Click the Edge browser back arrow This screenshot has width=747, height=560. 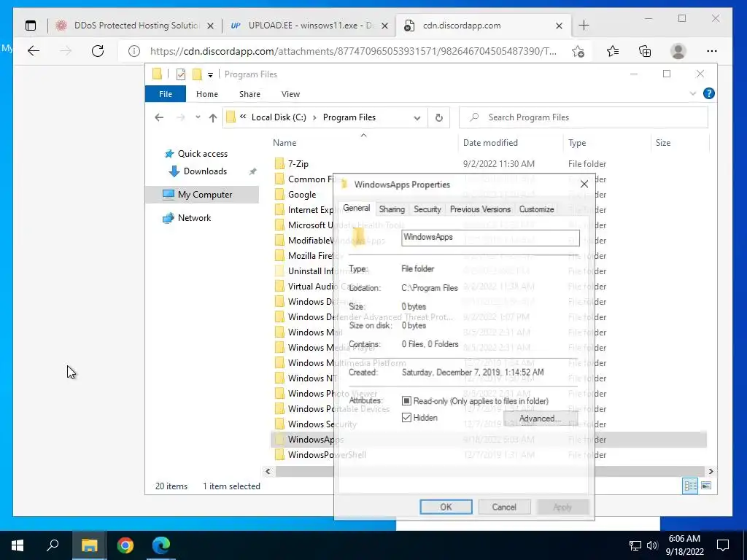click(x=34, y=51)
